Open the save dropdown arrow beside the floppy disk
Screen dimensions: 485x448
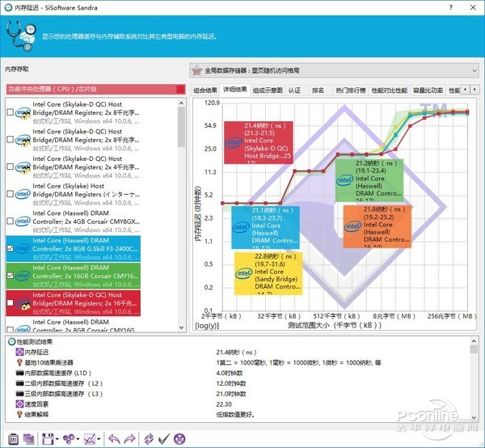[57, 439]
